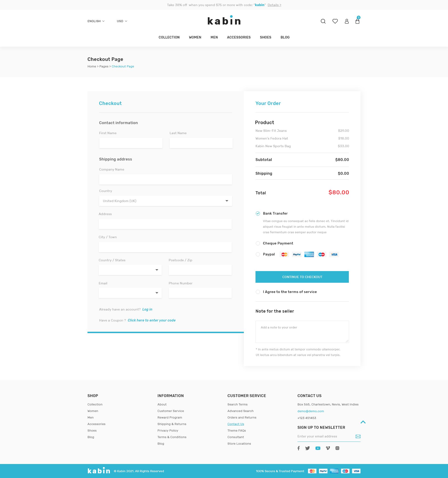Open the shopping bag cart icon

(357, 21)
